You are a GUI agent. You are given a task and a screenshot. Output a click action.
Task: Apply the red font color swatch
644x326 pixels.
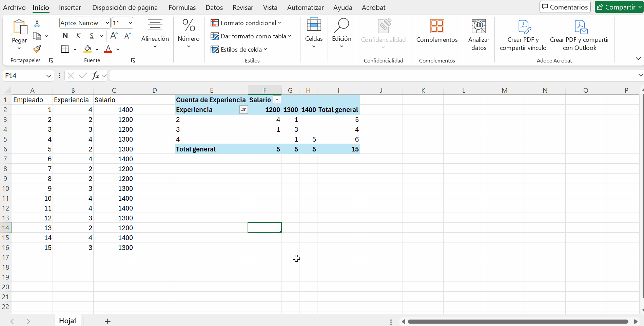pos(108,49)
